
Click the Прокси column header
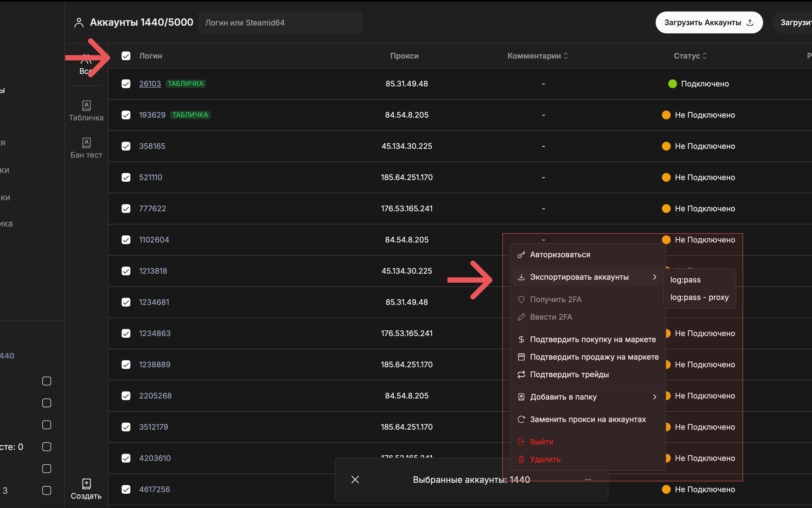404,56
